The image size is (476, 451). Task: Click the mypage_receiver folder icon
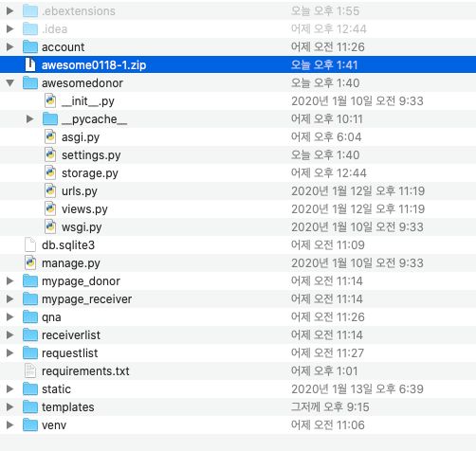click(x=30, y=299)
